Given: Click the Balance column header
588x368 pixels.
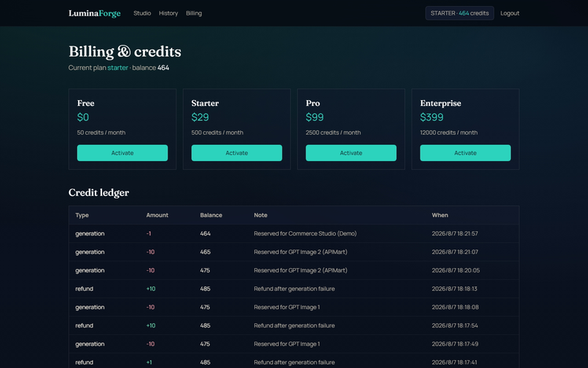Looking at the screenshot, I should (211, 215).
